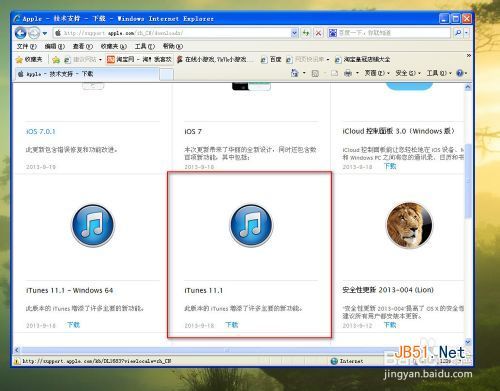Open the iTunes 11.1 music-note icon in red box
The height and width of the screenshot is (391, 500).
point(251,226)
